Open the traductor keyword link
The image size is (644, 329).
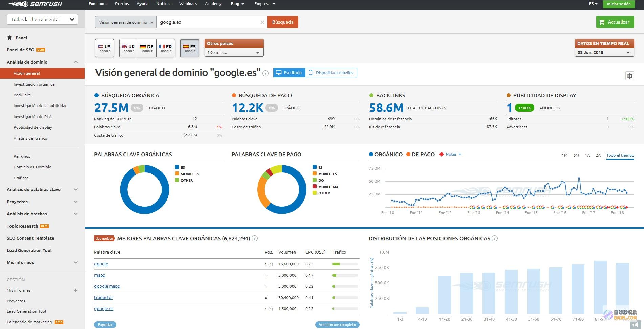104,298
